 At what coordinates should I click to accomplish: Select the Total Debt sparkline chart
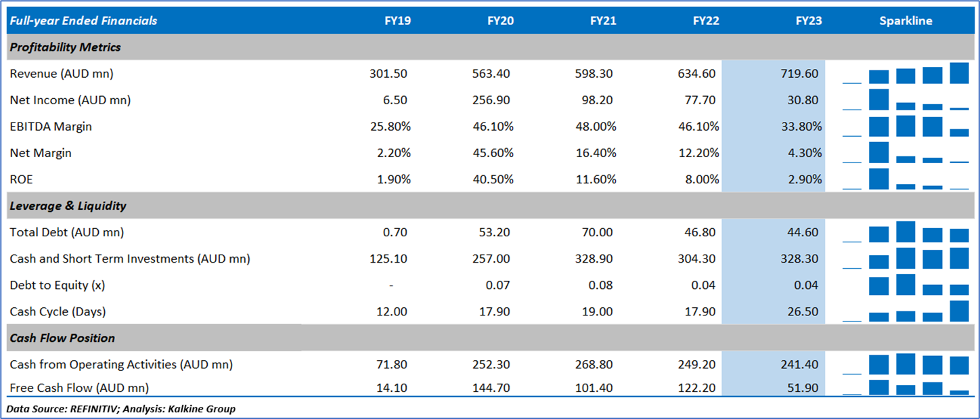(906, 232)
